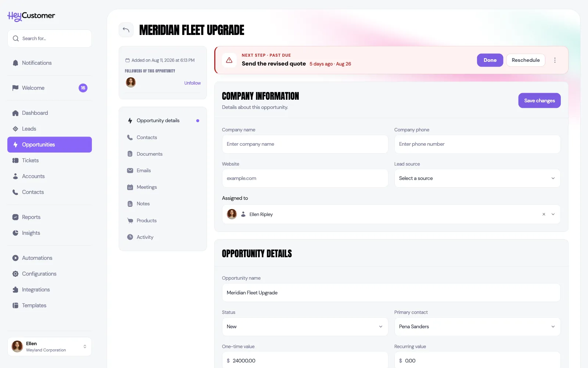Click the 'Send the revised quote' text
This screenshot has height=368, width=588.
tap(274, 64)
